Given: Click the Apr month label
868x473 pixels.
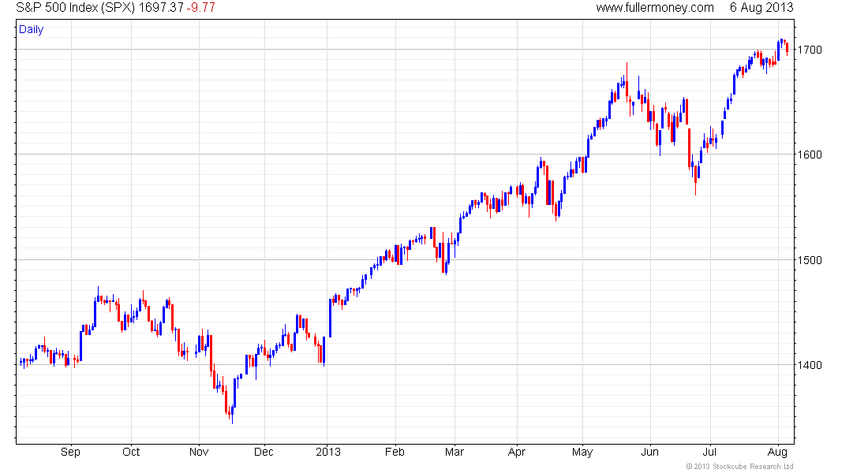Looking at the screenshot, I should click(x=517, y=452).
